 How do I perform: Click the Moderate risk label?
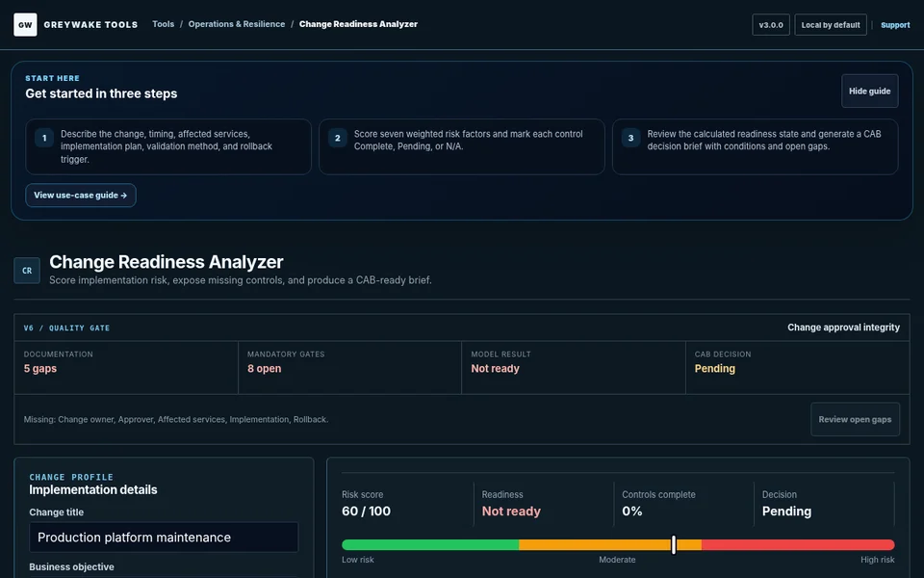[617, 560]
